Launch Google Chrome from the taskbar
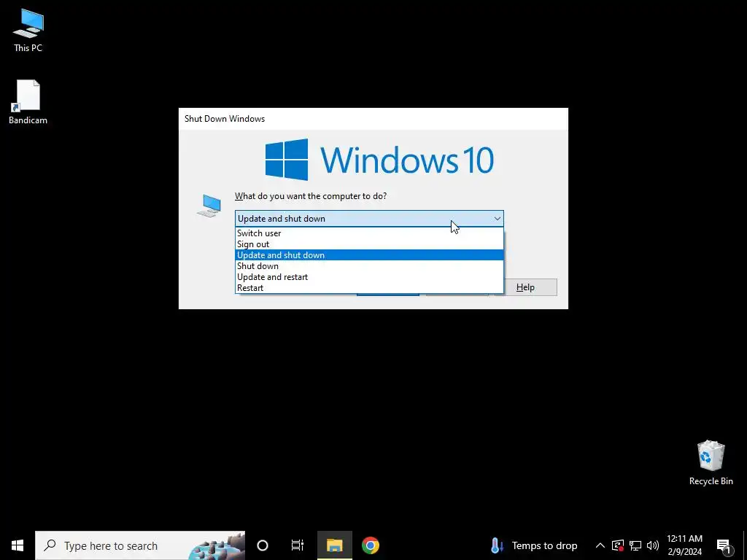Image resolution: width=747 pixels, height=560 pixels. (370, 545)
